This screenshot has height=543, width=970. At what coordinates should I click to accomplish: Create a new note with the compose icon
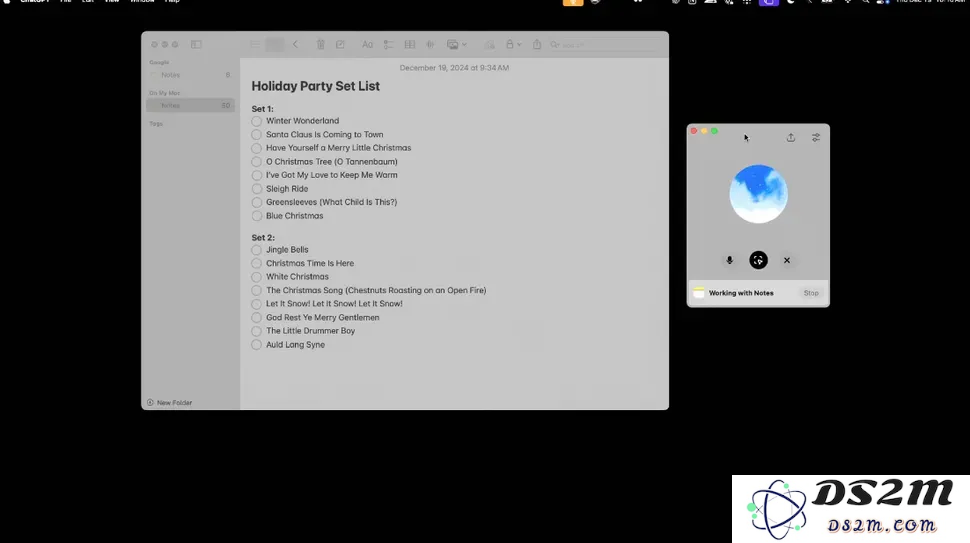[x=340, y=45]
